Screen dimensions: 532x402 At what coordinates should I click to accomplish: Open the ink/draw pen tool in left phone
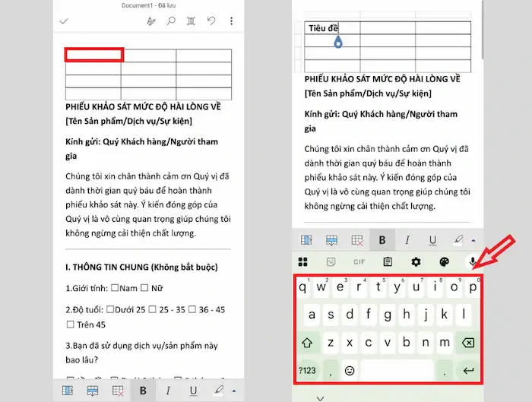click(x=151, y=21)
